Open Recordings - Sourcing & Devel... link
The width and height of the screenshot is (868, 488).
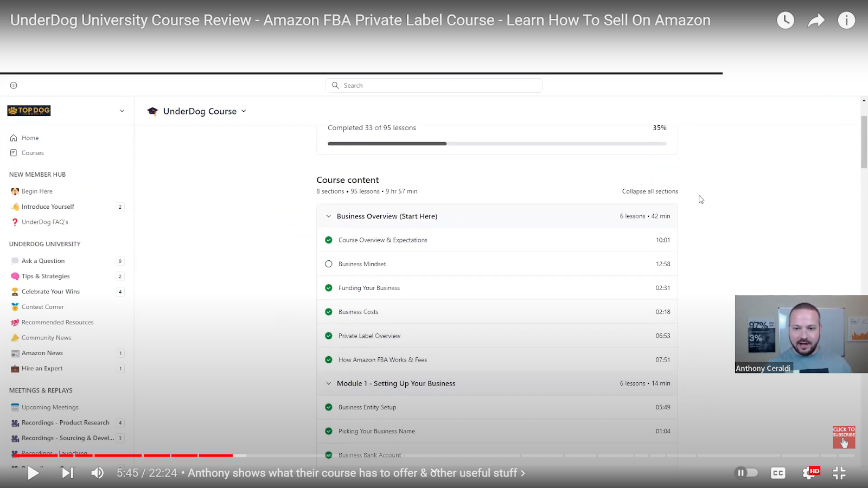(x=67, y=438)
